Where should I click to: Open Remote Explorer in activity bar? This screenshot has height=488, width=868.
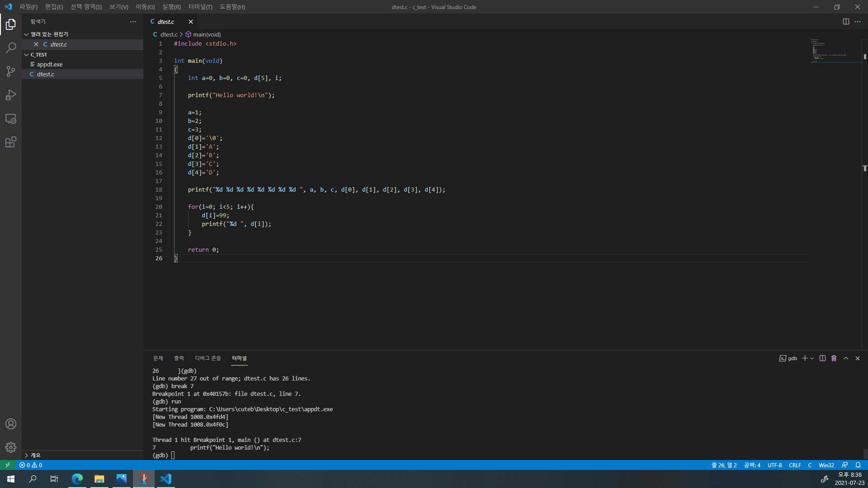(11, 119)
